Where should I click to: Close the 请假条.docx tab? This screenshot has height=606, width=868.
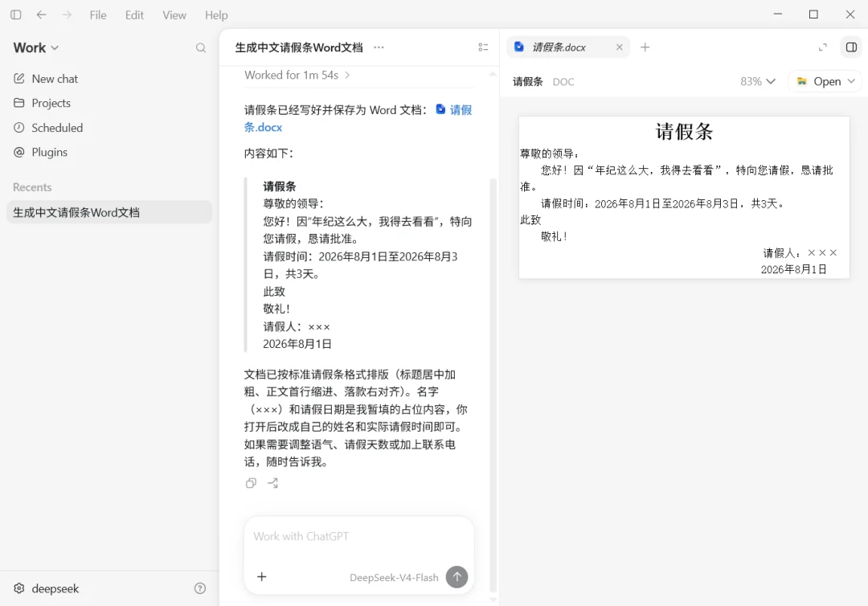[620, 47]
